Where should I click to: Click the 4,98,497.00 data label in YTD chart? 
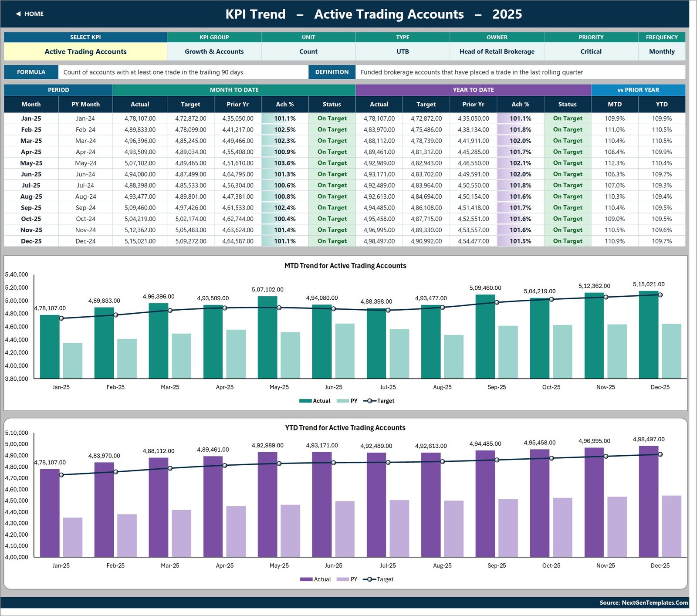click(x=649, y=439)
